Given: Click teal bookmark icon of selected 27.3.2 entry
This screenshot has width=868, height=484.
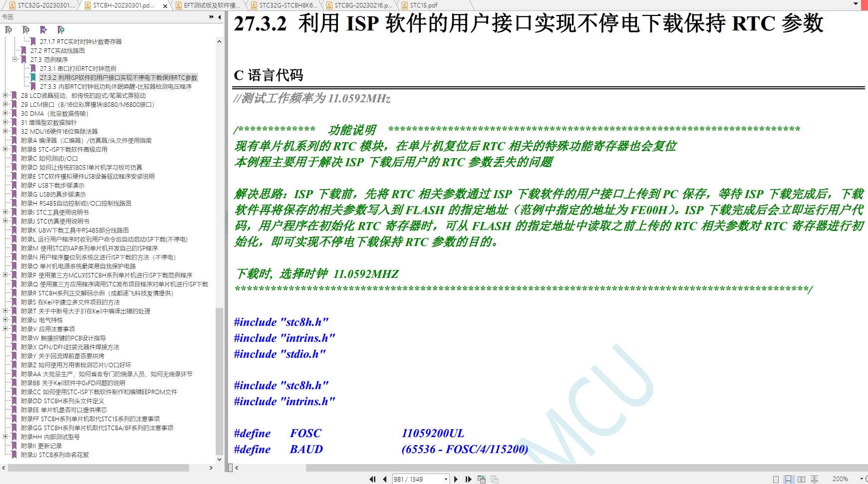Looking at the screenshot, I should [33, 77].
